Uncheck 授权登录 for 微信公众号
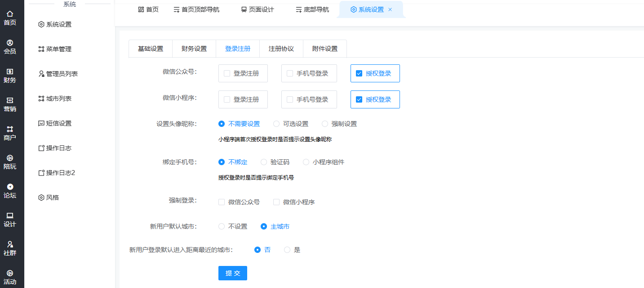The width and height of the screenshot is (644, 288). 359,73
